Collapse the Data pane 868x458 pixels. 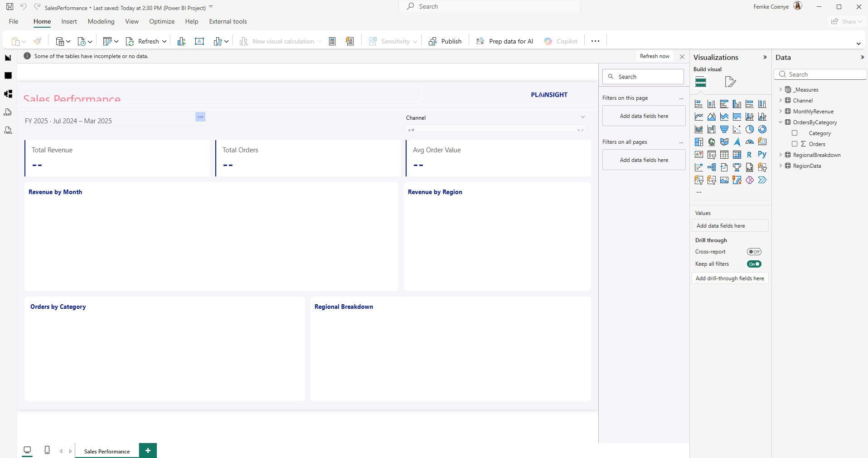pyautogui.click(x=862, y=57)
